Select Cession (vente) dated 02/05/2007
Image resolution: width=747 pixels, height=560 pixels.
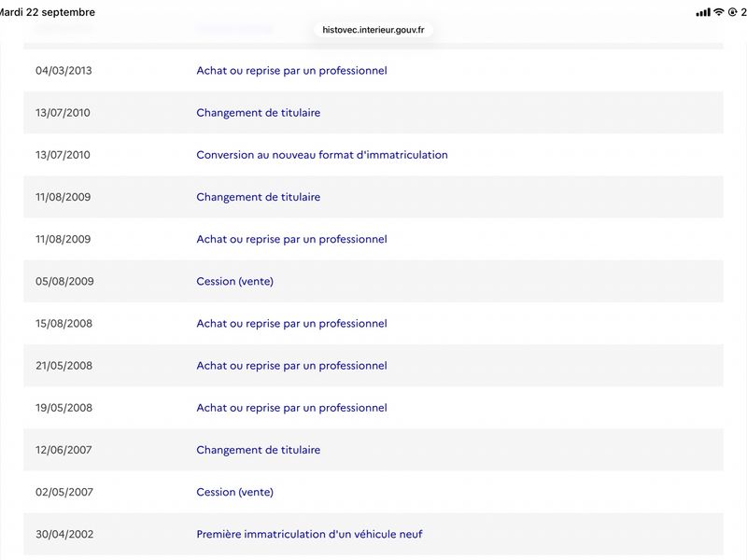[235, 492]
